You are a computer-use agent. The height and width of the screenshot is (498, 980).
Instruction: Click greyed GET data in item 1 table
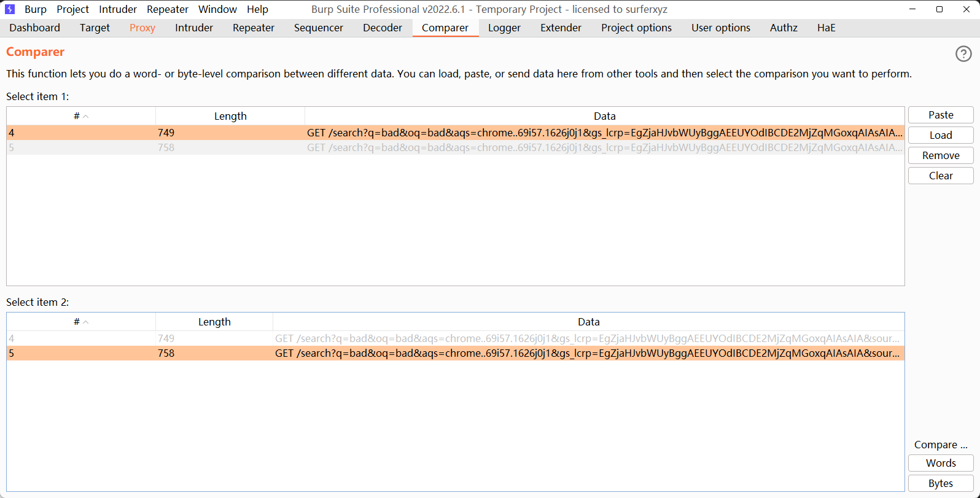(x=605, y=147)
